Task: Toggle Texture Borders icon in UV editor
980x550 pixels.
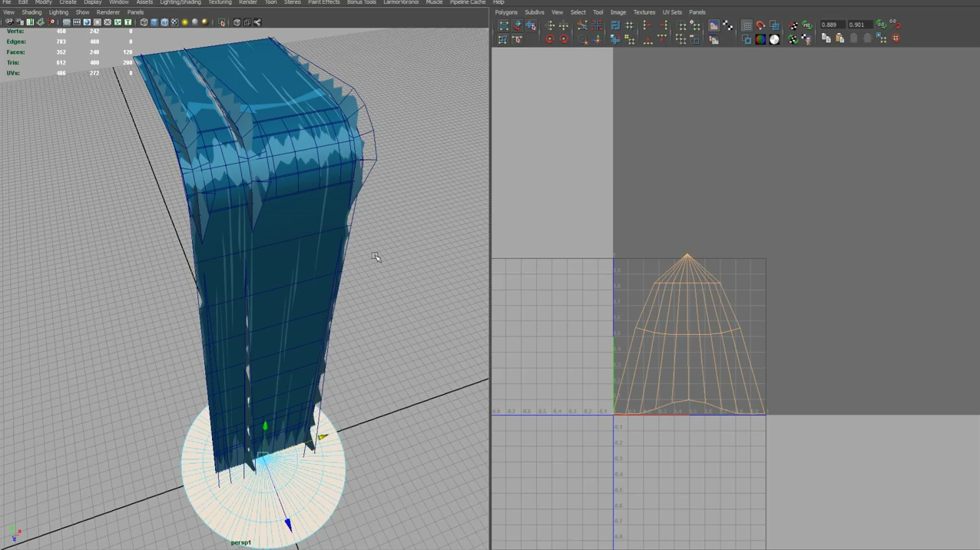Action: pyautogui.click(x=745, y=39)
